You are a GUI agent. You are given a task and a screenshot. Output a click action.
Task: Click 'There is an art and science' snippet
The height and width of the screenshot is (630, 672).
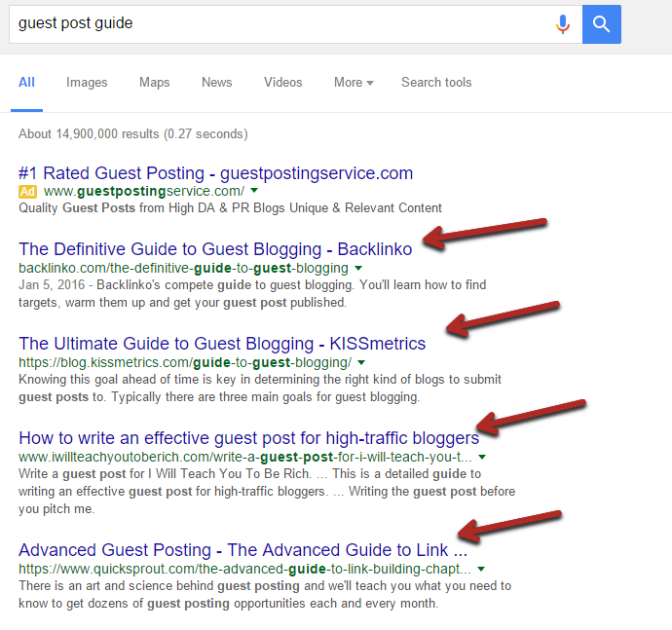(265, 594)
